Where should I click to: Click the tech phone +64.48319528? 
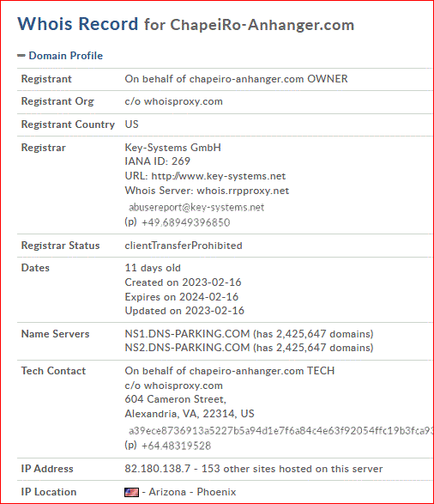(176, 446)
